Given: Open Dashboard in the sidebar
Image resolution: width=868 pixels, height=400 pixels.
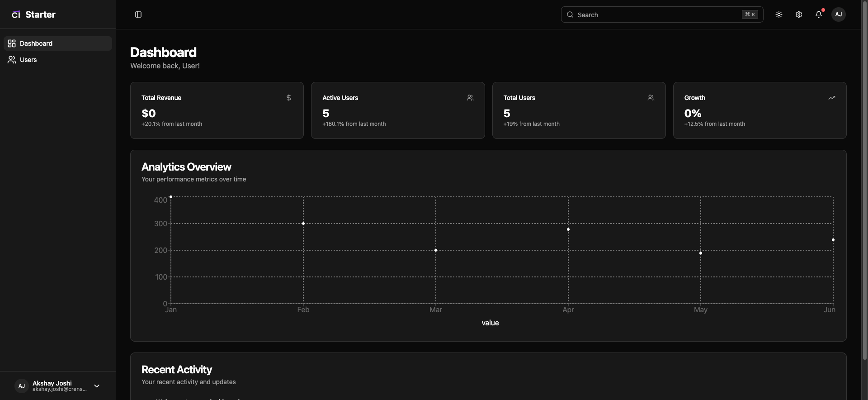Looking at the screenshot, I should point(58,43).
